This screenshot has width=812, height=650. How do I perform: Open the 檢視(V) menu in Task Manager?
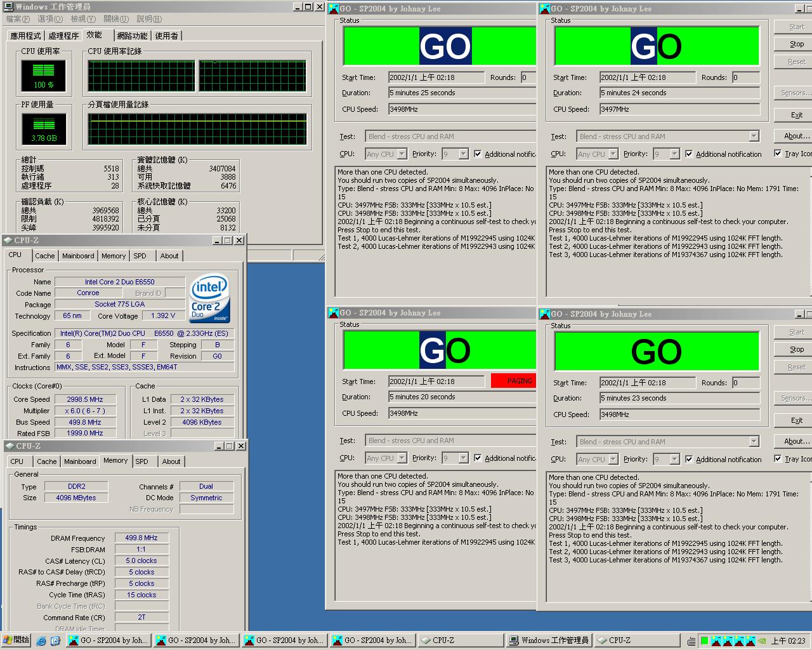click(83, 19)
